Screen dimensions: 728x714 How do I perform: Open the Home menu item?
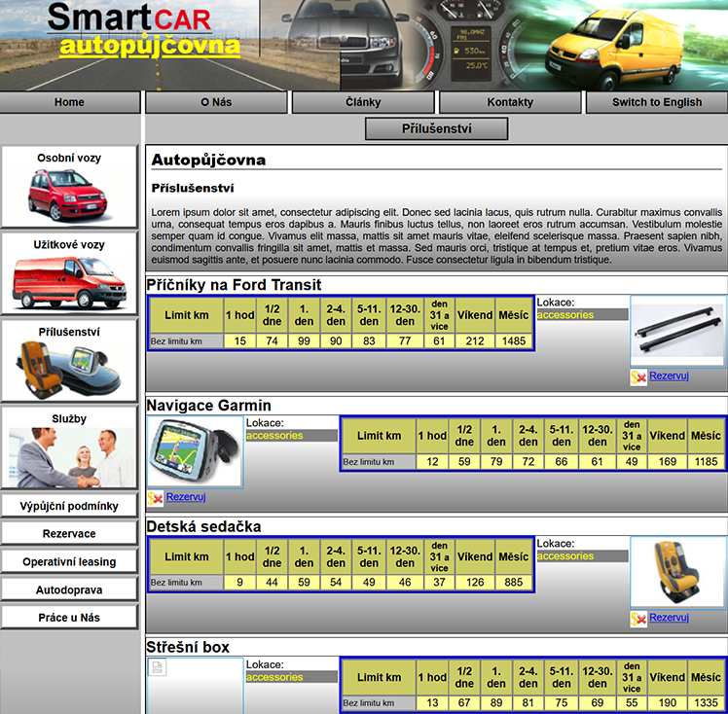pyautogui.click(x=69, y=102)
